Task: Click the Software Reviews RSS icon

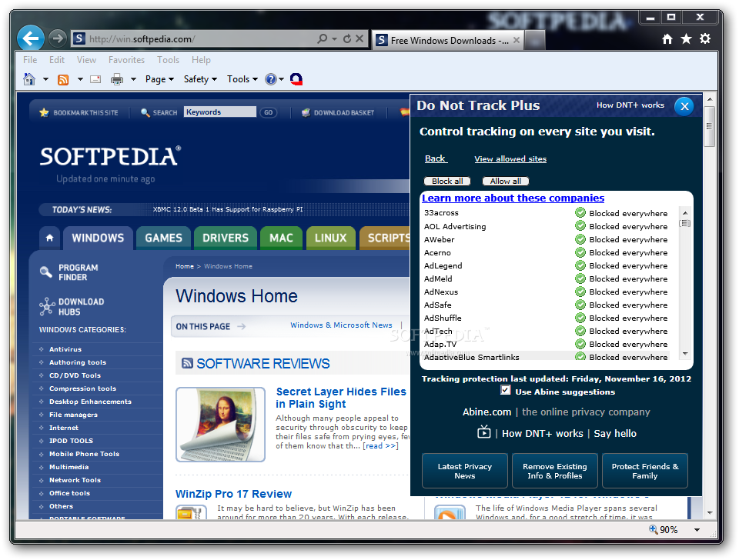Action: pyautogui.click(x=187, y=363)
